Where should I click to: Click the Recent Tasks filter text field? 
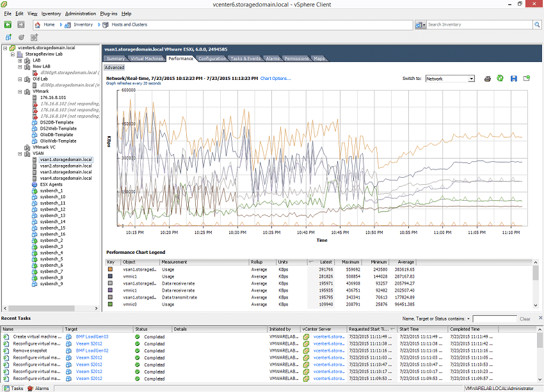point(495,319)
